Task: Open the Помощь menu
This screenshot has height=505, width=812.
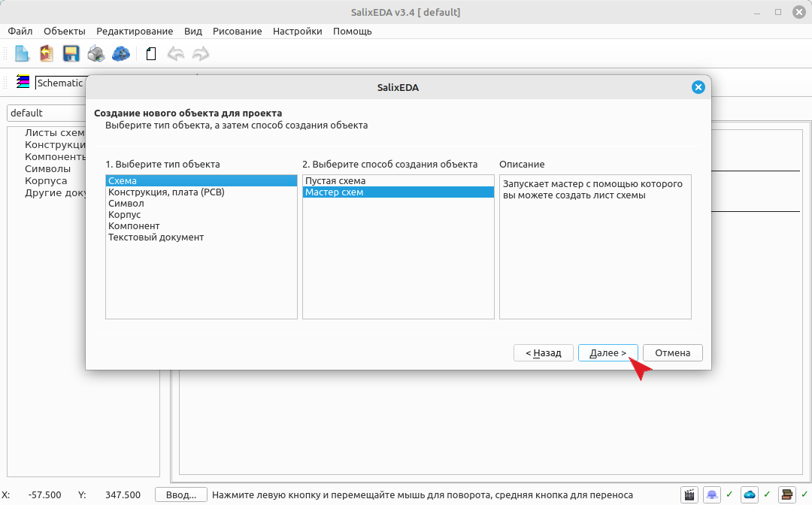Action: (x=352, y=31)
